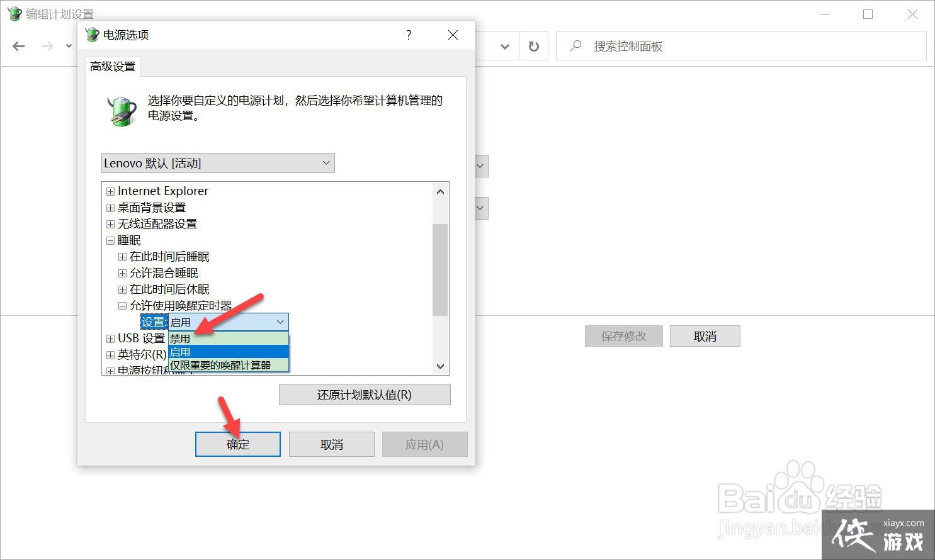Click the 还原计划默认值(R) button
Image resolution: width=935 pixels, height=560 pixels.
pos(365,395)
